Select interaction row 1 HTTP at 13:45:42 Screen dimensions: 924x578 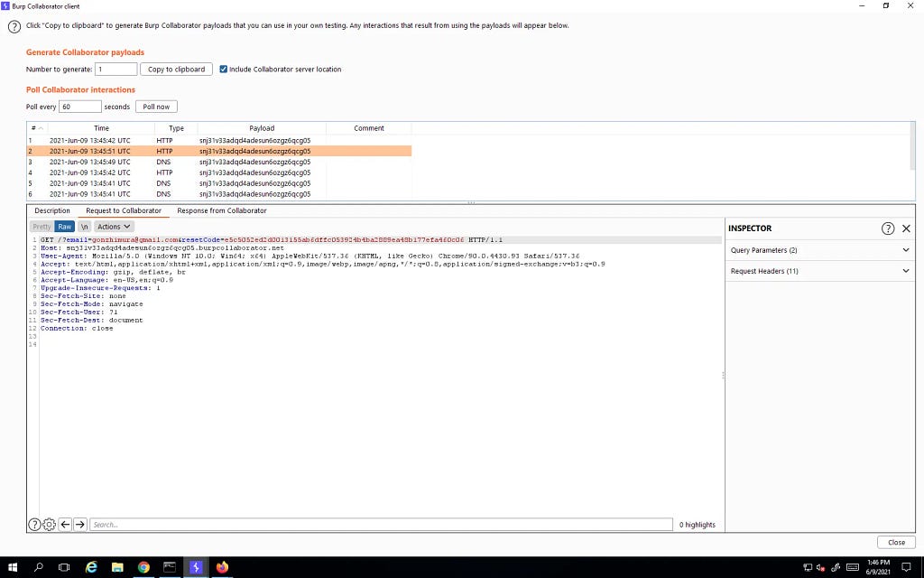tap(219, 140)
